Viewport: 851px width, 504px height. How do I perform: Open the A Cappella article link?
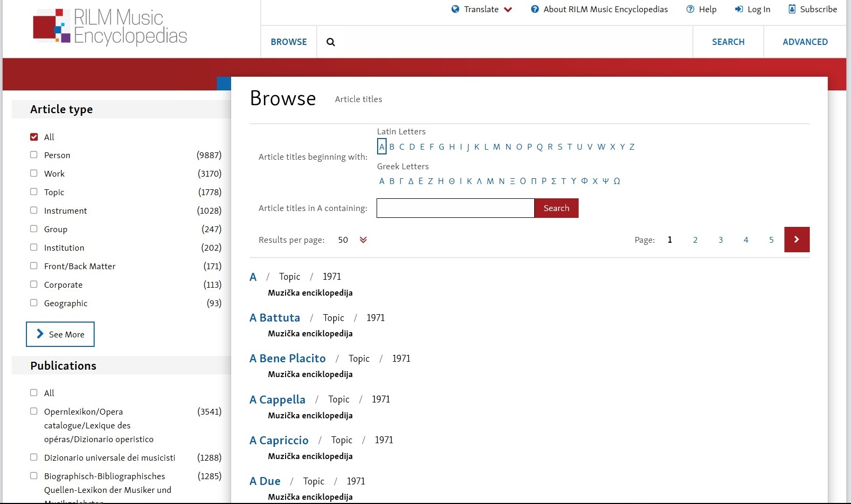pyautogui.click(x=278, y=400)
